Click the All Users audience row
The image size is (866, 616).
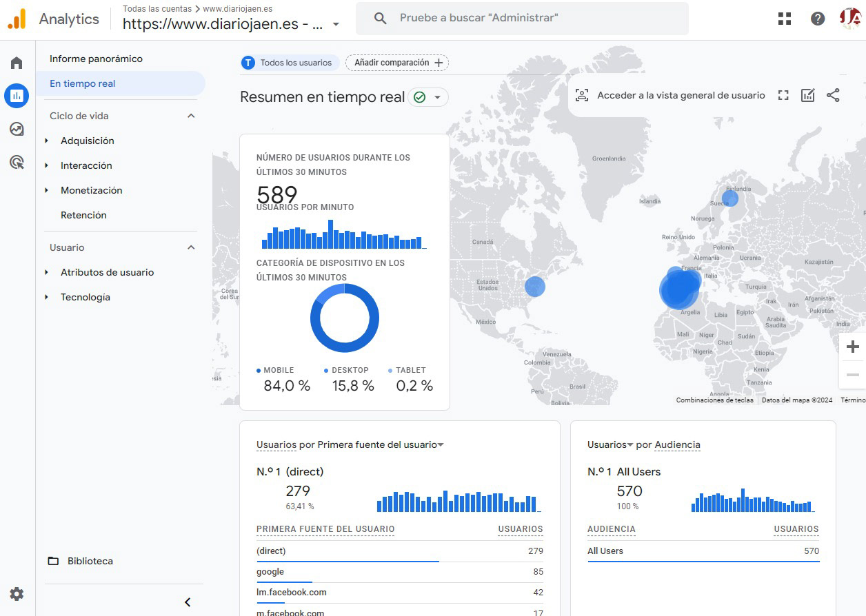[x=703, y=551]
